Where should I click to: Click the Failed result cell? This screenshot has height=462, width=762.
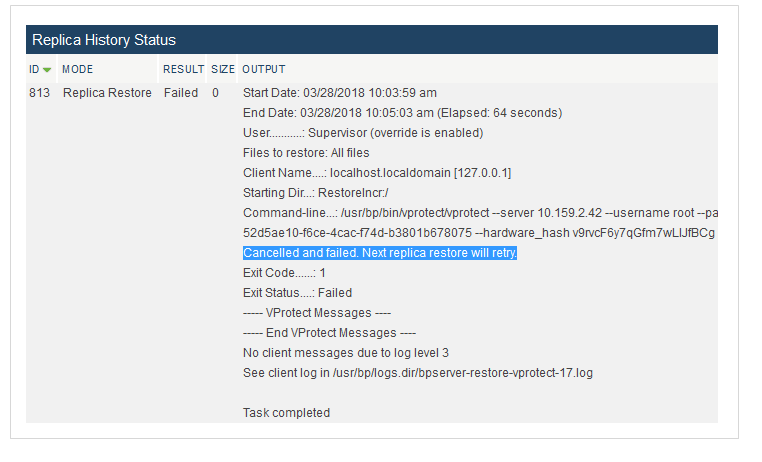181,93
